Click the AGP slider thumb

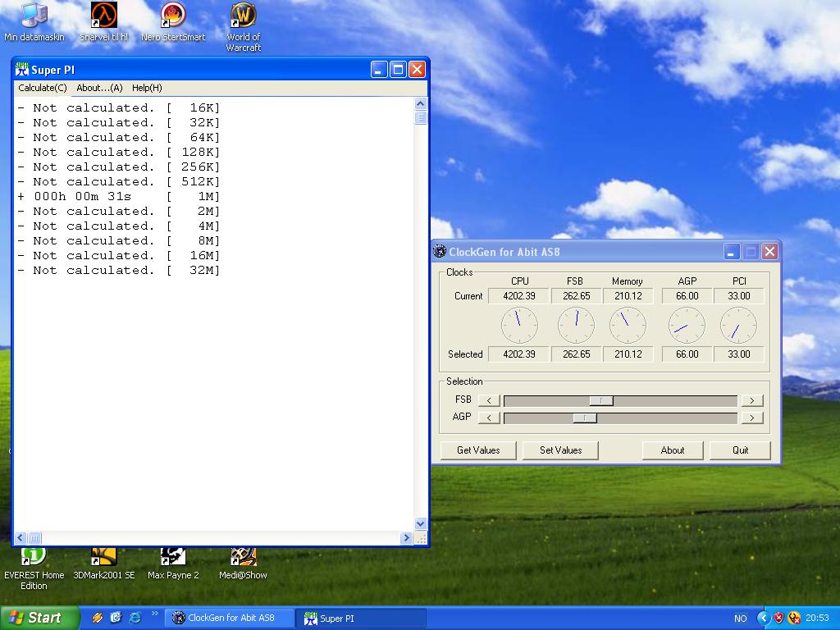point(585,418)
